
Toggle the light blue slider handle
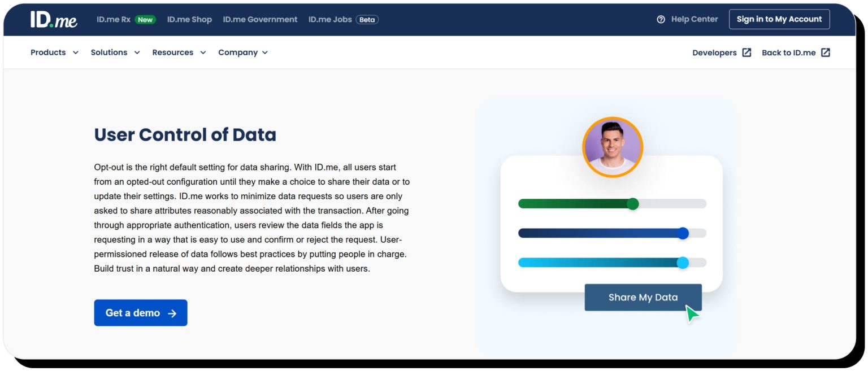click(684, 262)
